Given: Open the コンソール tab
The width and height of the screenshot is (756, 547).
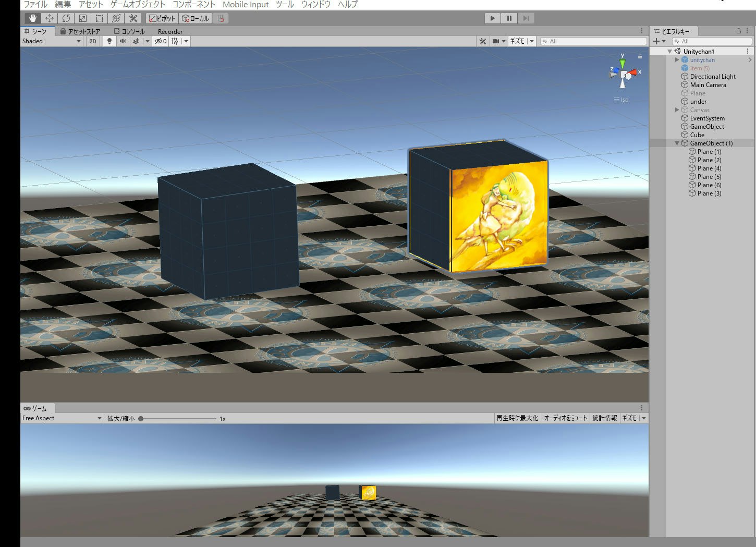Looking at the screenshot, I should [129, 31].
